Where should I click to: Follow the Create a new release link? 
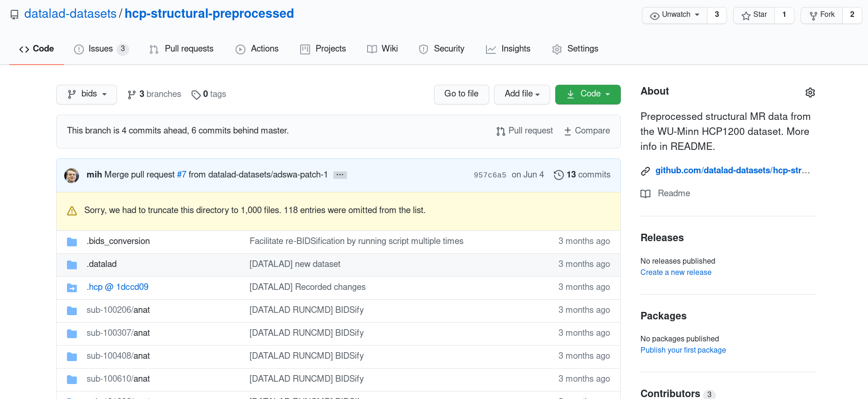[676, 273]
